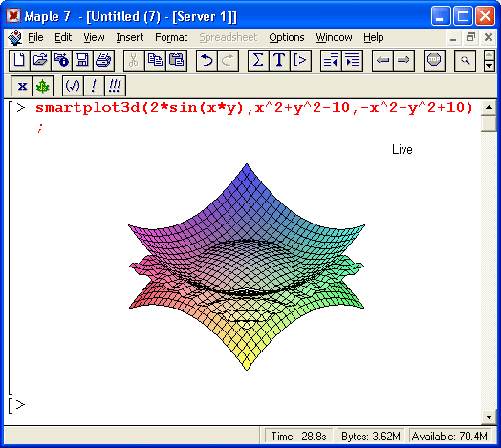Print the worksheet using printer icon
Screen dimensions: 501x448
(103, 60)
